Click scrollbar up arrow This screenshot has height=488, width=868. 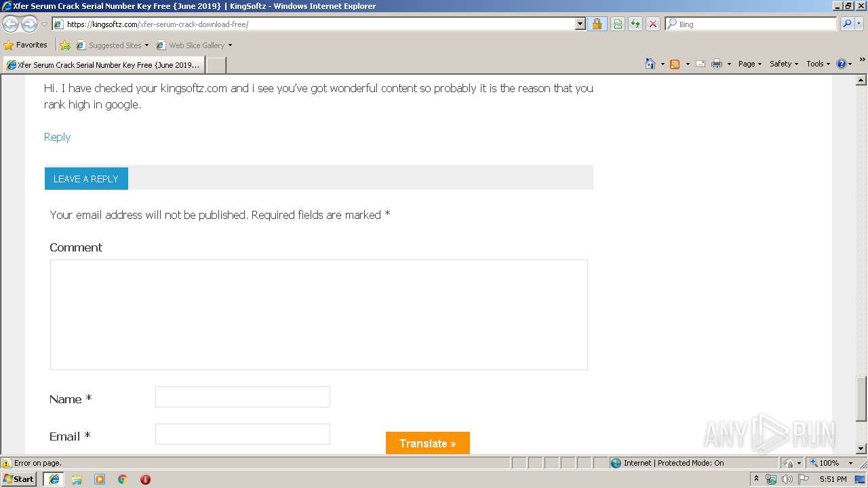coord(861,80)
